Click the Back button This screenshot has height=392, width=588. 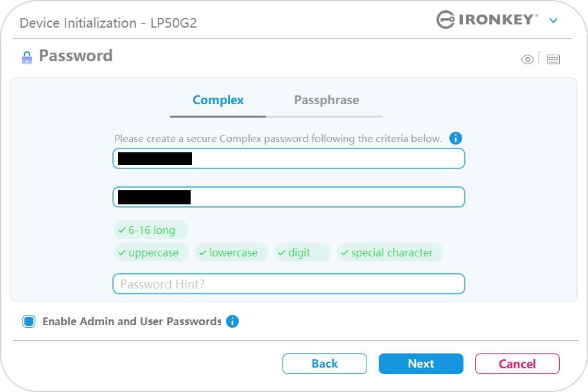pyautogui.click(x=324, y=364)
